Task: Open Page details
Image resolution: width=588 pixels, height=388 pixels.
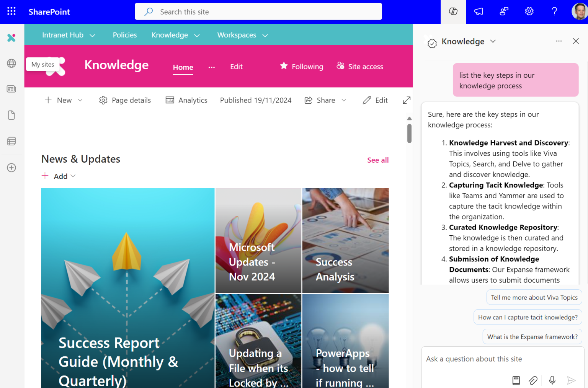Action: coord(125,100)
